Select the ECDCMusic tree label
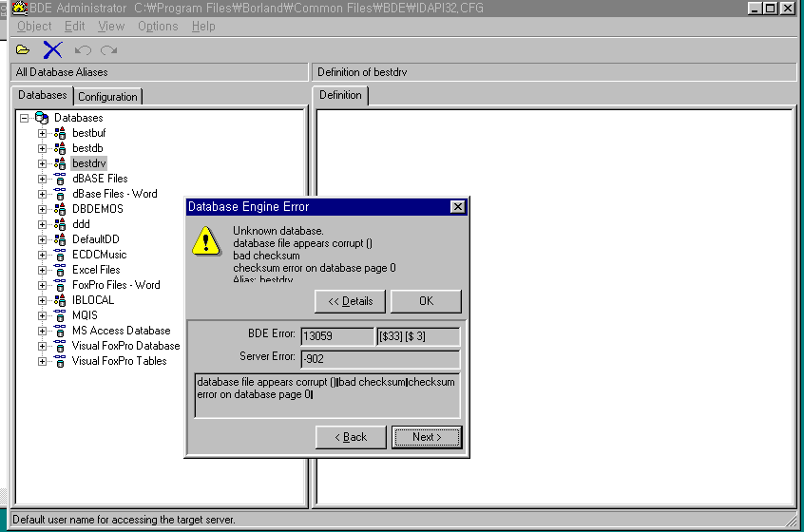 (100, 255)
